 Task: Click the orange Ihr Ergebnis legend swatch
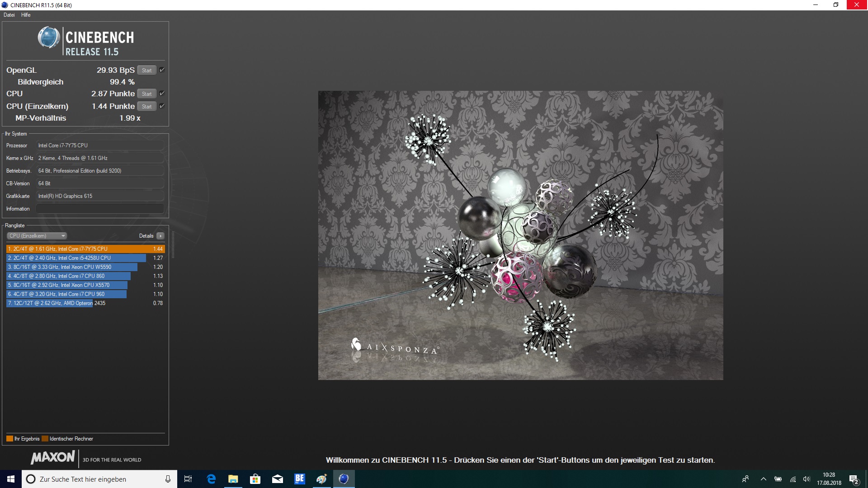pos(9,439)
